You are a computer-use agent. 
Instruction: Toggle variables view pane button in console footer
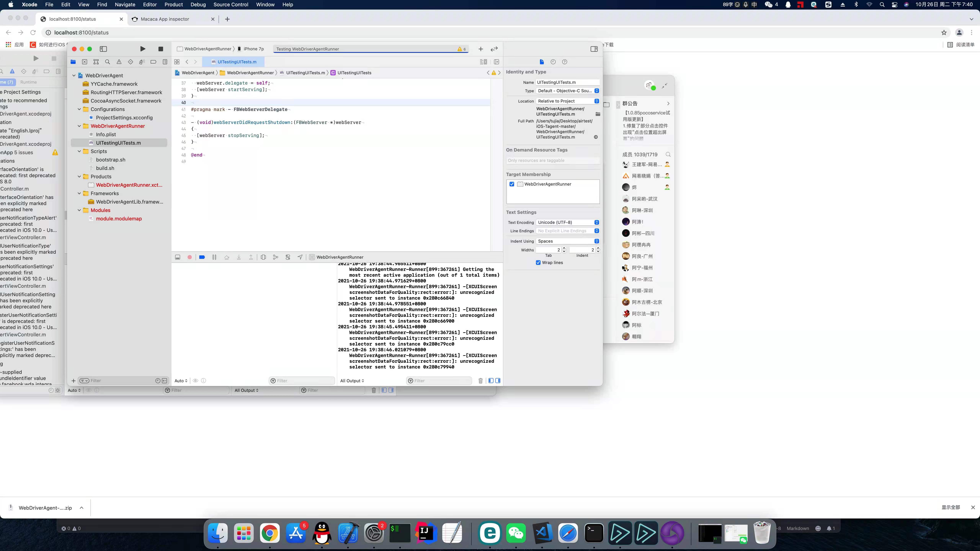tap(491, 381)
